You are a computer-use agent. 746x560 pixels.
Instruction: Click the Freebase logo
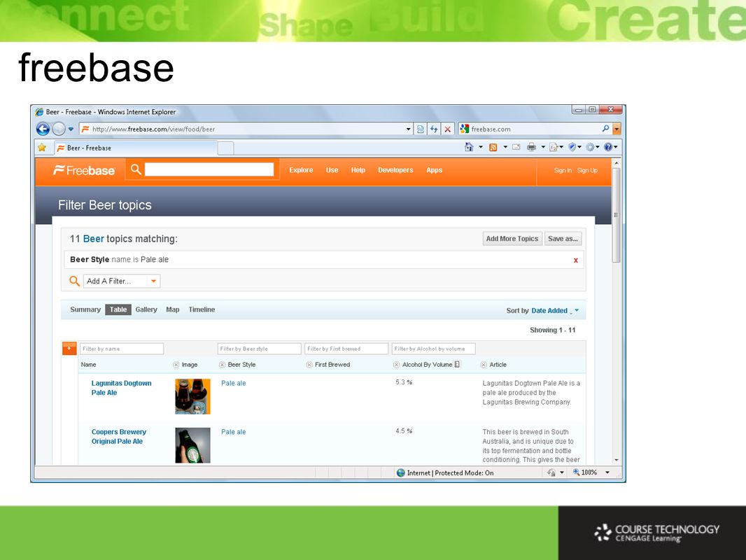pos(84,170)
